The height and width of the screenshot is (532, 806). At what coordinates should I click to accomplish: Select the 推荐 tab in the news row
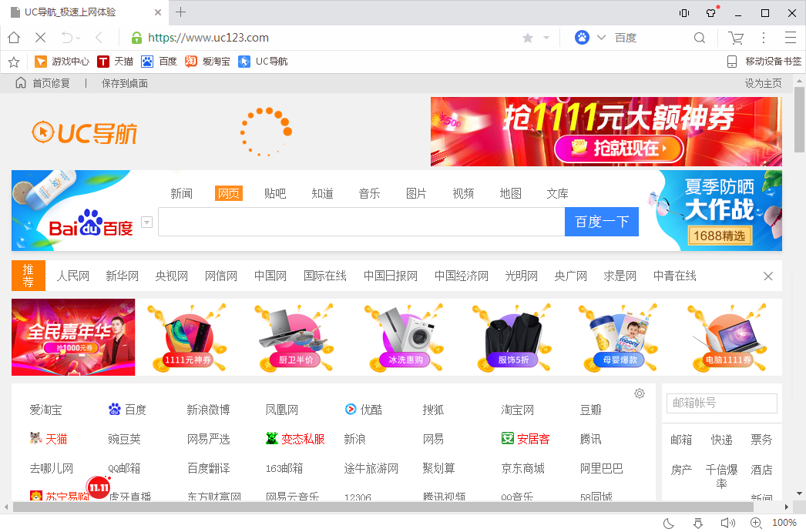[29, 276]
